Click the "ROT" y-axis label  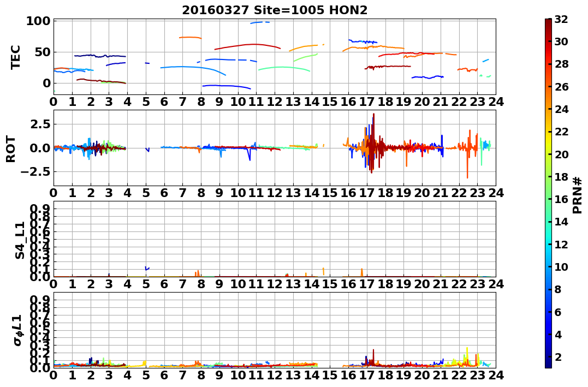(x=11, y=149)
